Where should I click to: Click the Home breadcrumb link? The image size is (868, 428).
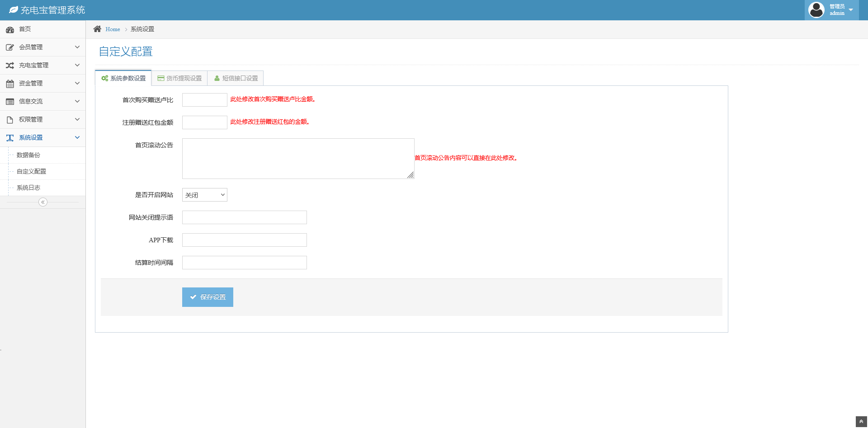[113, 29]
